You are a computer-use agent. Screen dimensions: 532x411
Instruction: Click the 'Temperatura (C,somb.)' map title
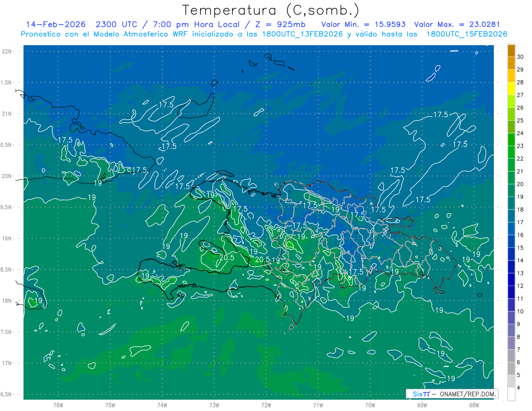pyautogui.click(x=270, y=11)
